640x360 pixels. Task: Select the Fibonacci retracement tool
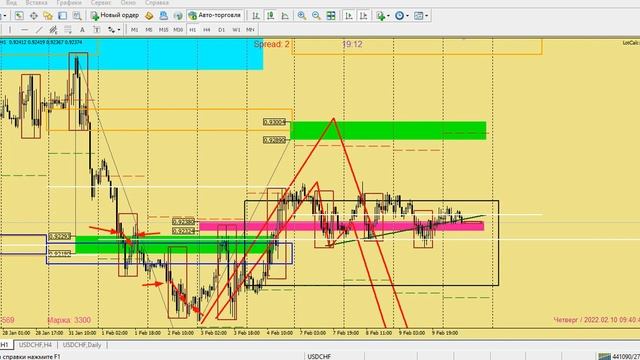click(68, 30)
